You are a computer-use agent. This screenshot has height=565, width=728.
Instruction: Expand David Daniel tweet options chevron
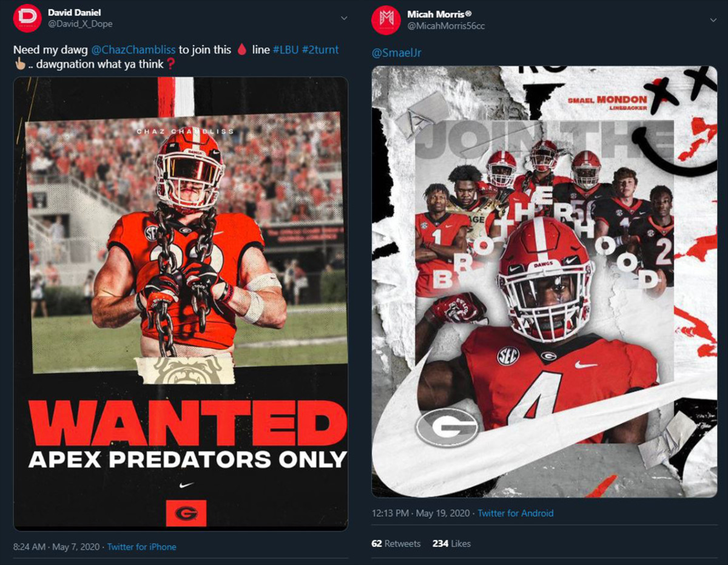344,19
